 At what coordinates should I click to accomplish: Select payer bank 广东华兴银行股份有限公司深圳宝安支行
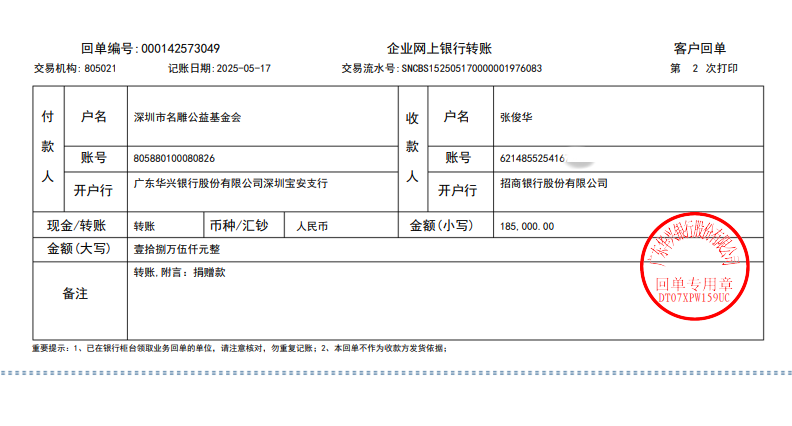coord(231,183)
